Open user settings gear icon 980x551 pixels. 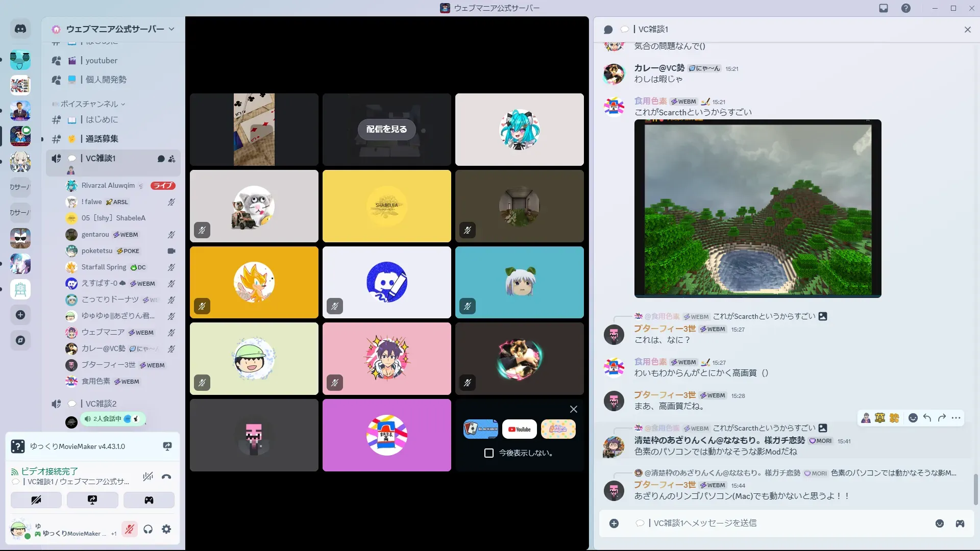click(166, 530)
